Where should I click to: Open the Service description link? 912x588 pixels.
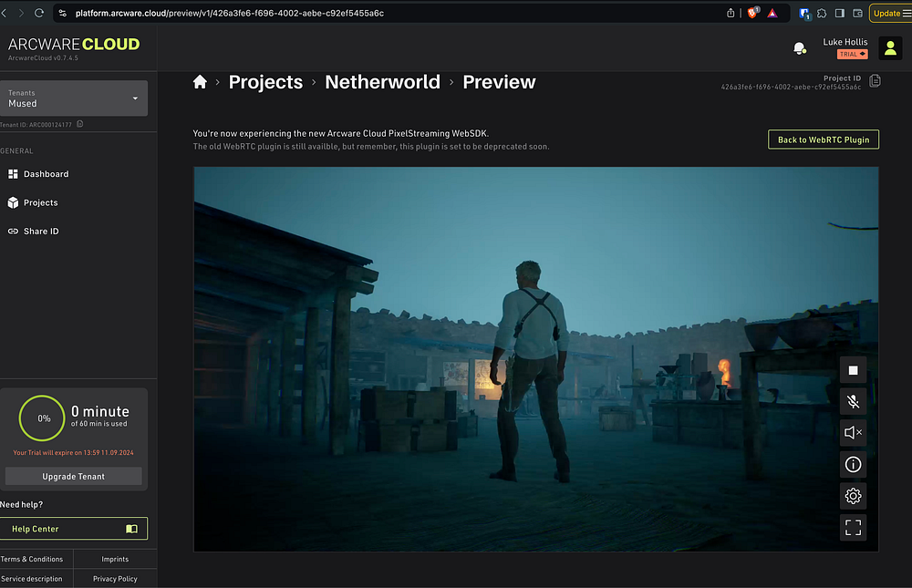click(31, 579)
